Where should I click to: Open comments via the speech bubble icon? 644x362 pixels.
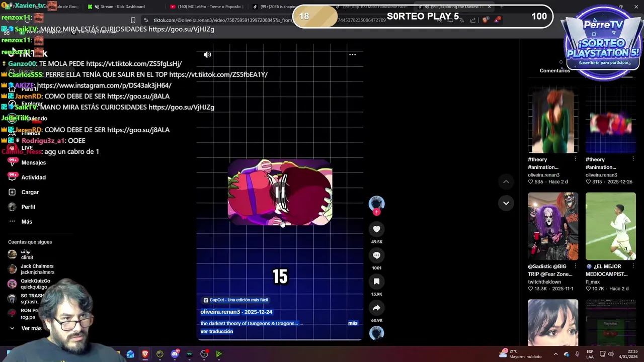(376, 255)
